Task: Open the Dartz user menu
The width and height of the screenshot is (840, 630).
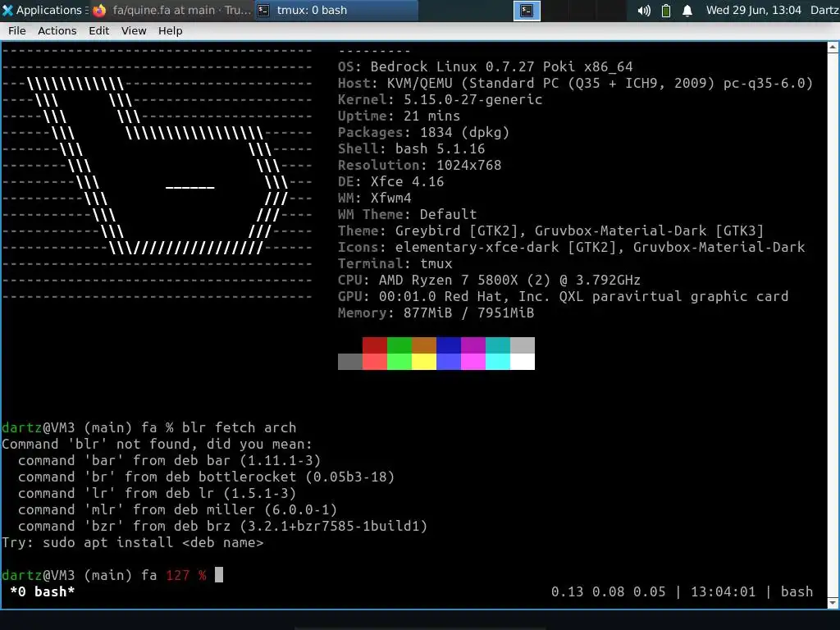Action: point(824,10)
